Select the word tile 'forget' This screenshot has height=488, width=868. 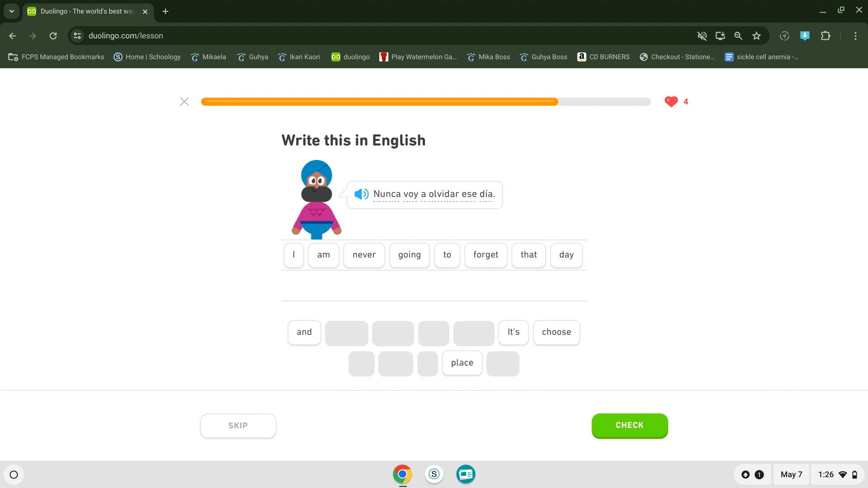[x=486, y=255]
